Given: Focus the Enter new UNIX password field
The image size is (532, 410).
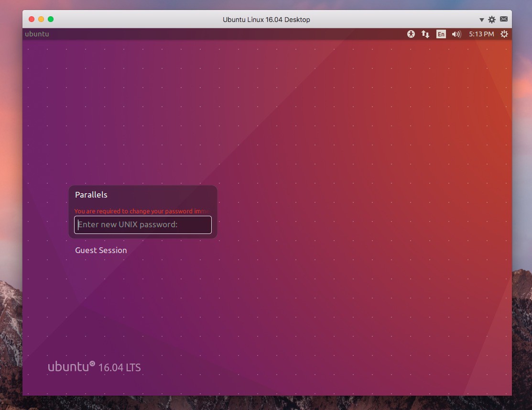Looking at the screenshot, I should [142, 225].
